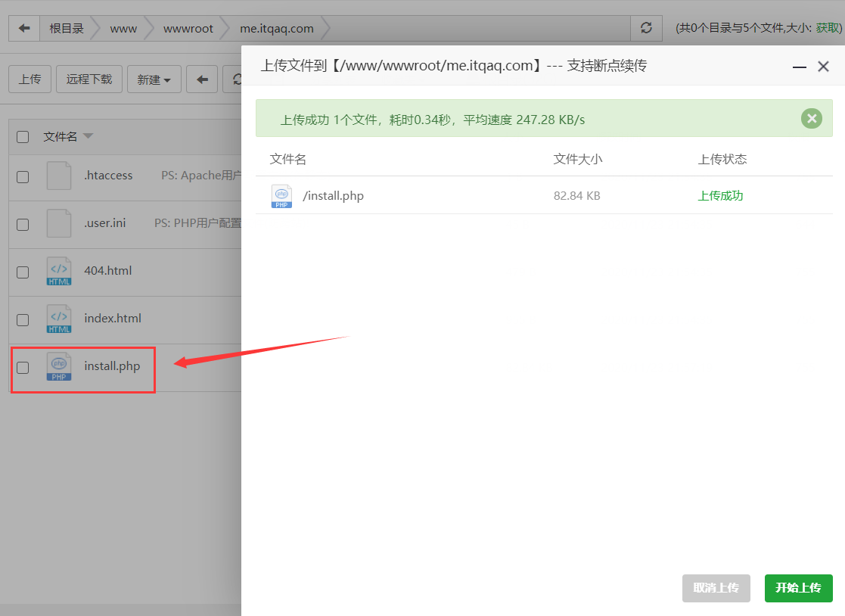The image size is (845, 616).
Task: Click the 取消上传 button
Action: (x=716, y=588)
